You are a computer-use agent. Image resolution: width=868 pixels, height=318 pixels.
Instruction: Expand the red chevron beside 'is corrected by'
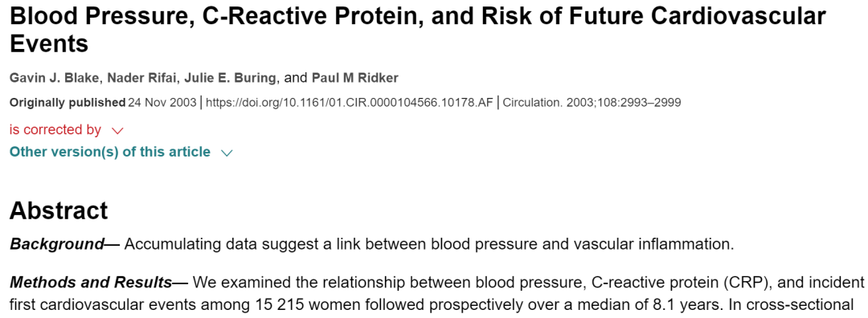click(x=117, y=131)
